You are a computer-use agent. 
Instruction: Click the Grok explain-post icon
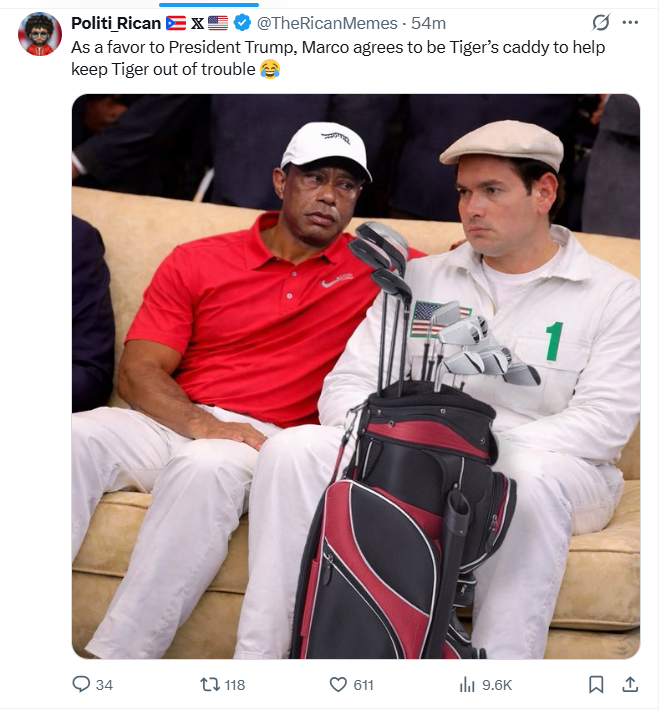point(601,22)
